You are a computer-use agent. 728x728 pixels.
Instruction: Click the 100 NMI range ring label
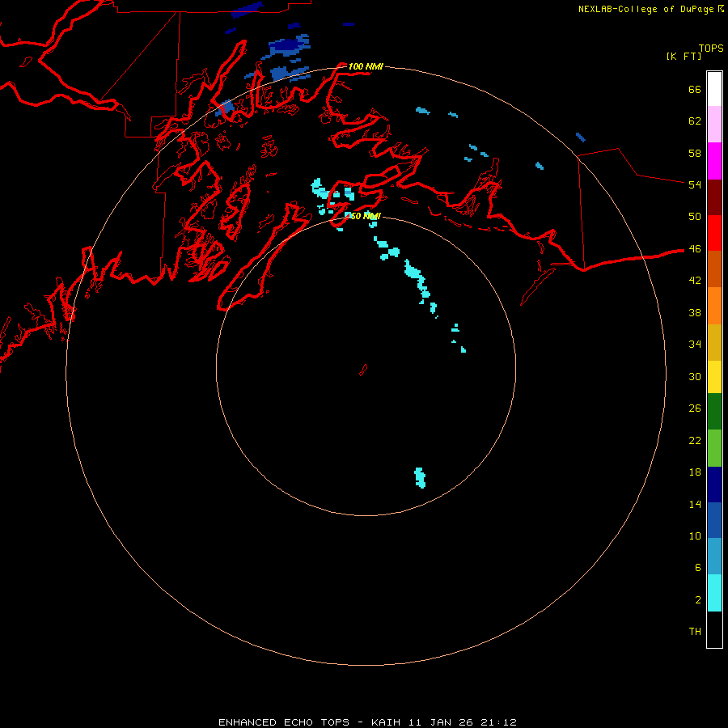(366, 66)
